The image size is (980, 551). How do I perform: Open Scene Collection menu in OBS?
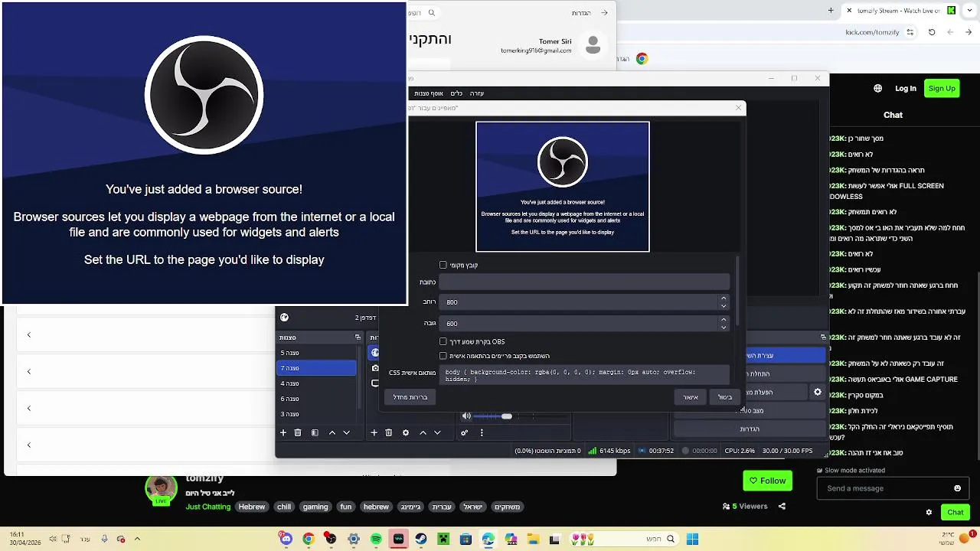429,93
